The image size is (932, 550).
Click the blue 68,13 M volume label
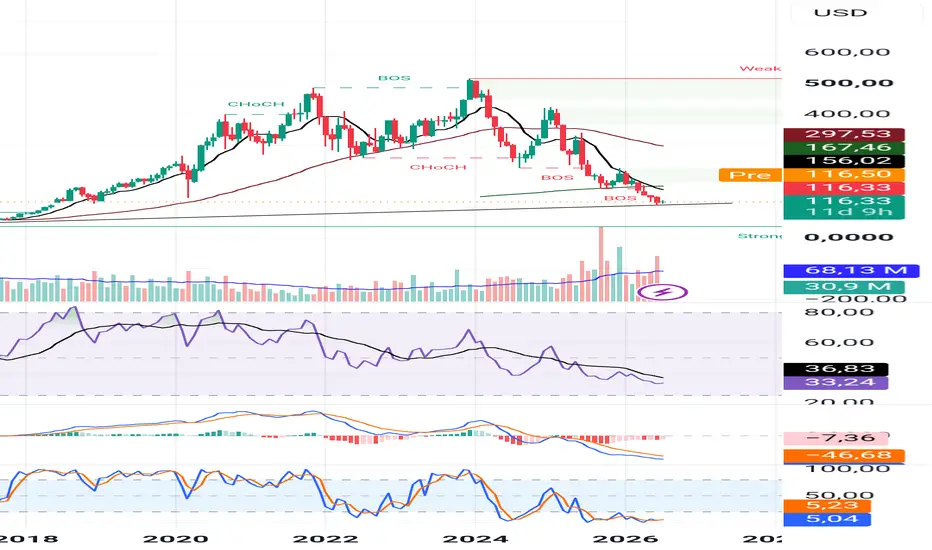tap(851, 271)
